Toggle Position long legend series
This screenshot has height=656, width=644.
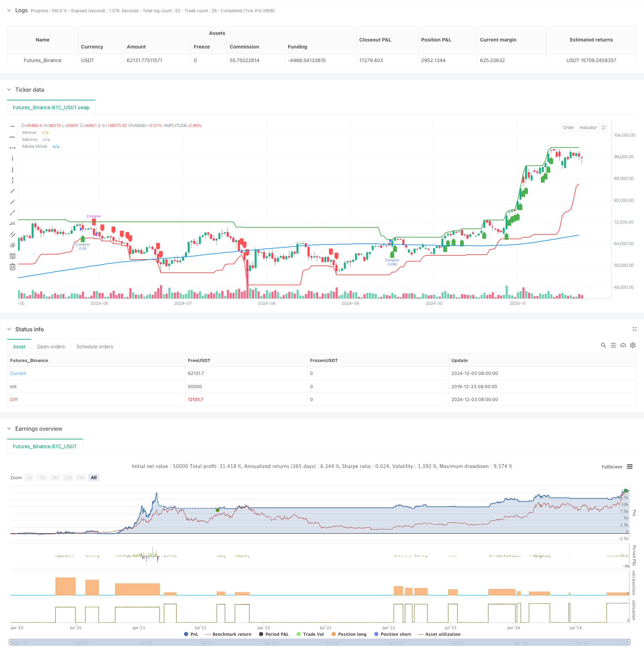(349, 634)
